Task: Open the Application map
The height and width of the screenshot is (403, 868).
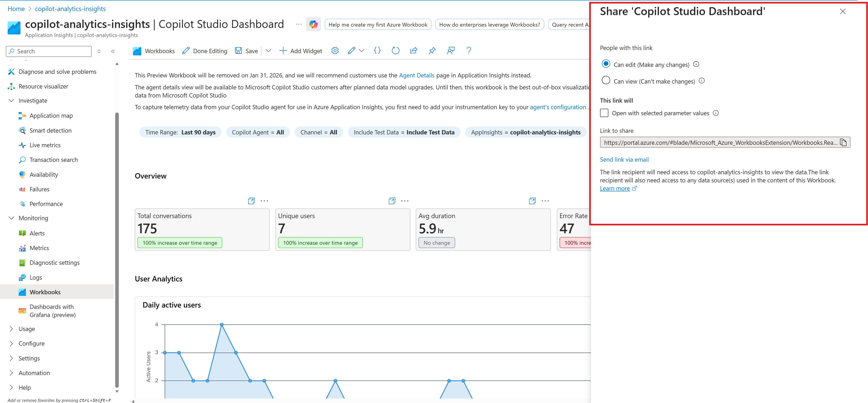Action: (51, 115)
